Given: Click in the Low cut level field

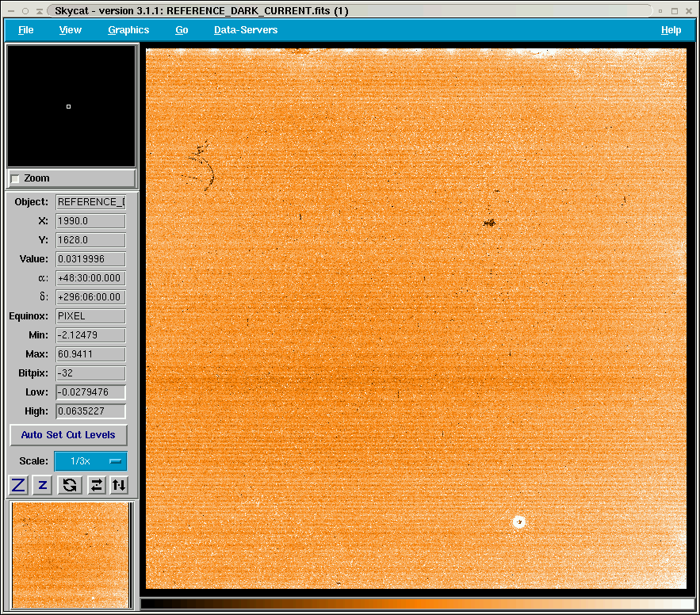Looking at the screenshot, I should 90,392.
